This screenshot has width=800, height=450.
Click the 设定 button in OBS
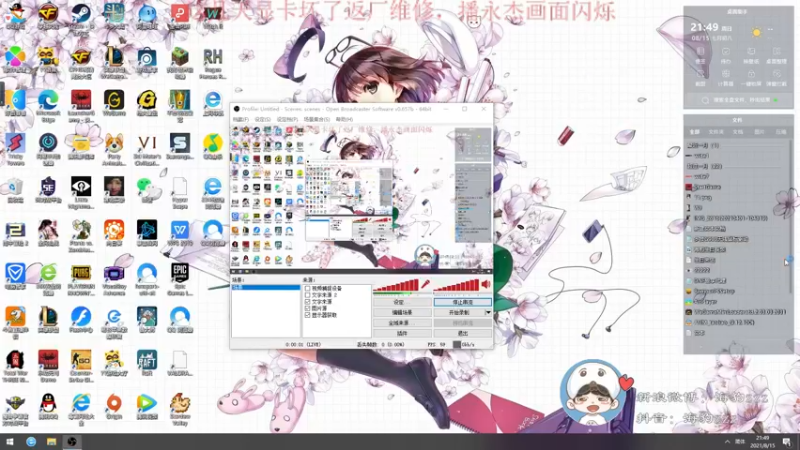click(x=402, y=302)
